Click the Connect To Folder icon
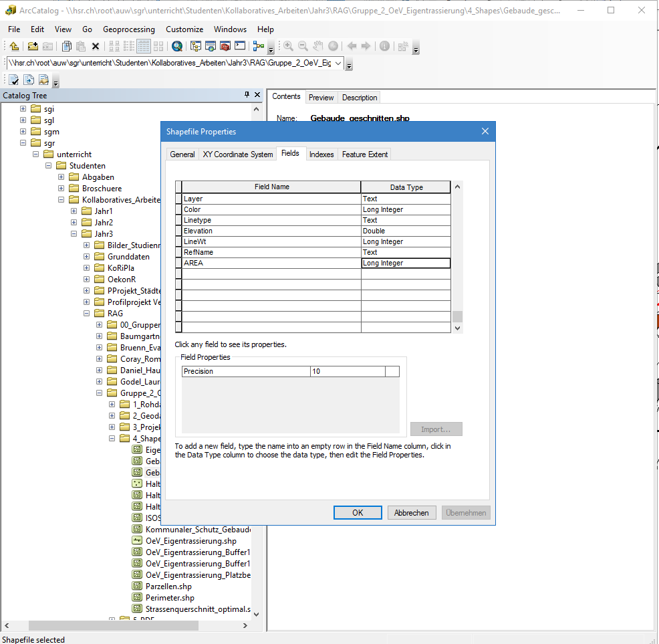659x644 pixels. click(x=33, y=46)
